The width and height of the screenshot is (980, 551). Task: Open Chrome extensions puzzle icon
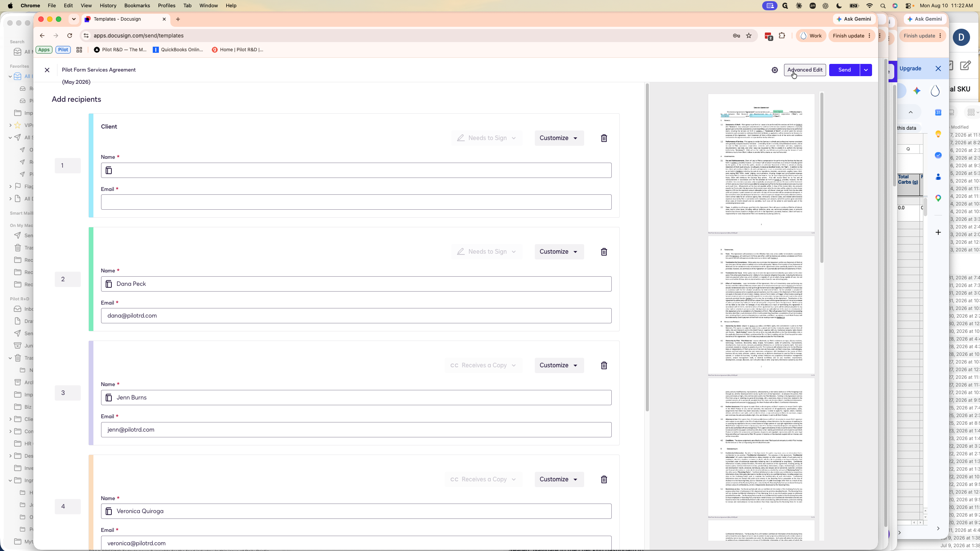coord(782,36)
